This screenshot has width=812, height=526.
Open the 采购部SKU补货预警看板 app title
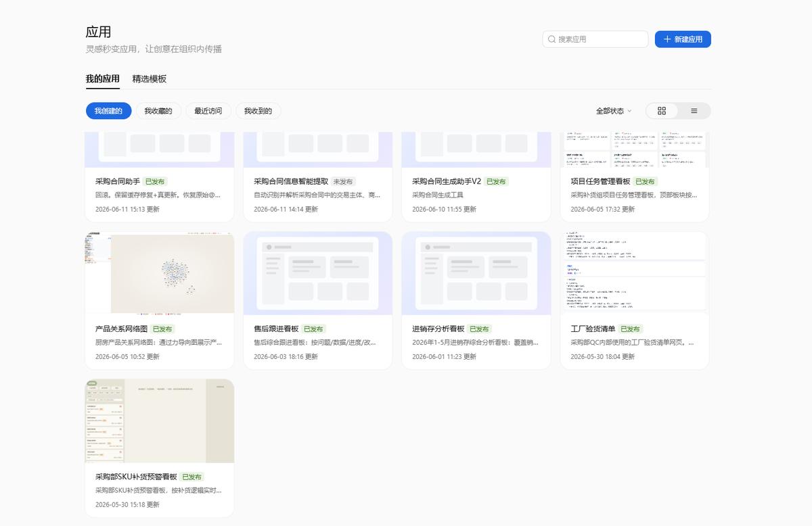(136, 477)
